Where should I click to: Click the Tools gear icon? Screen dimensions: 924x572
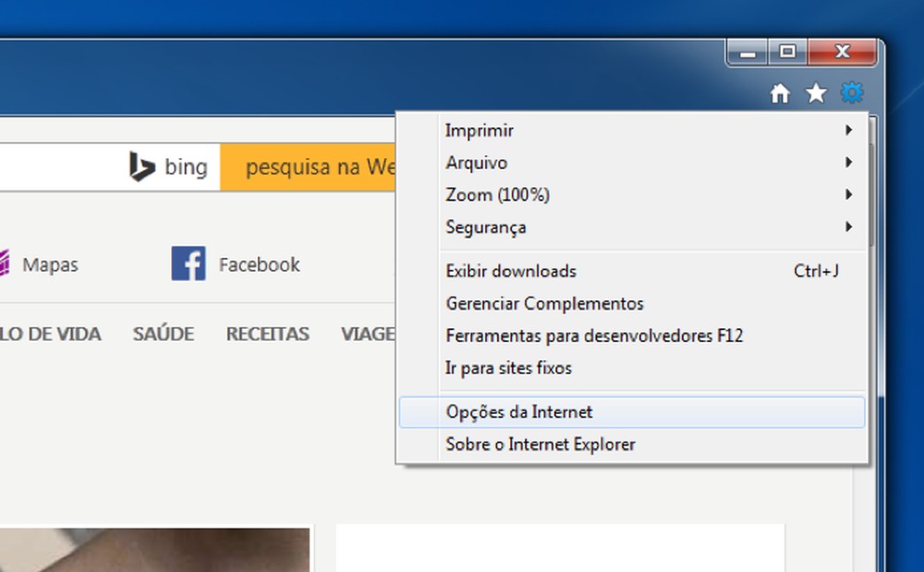pyautogui.click(x=851, y=92)
